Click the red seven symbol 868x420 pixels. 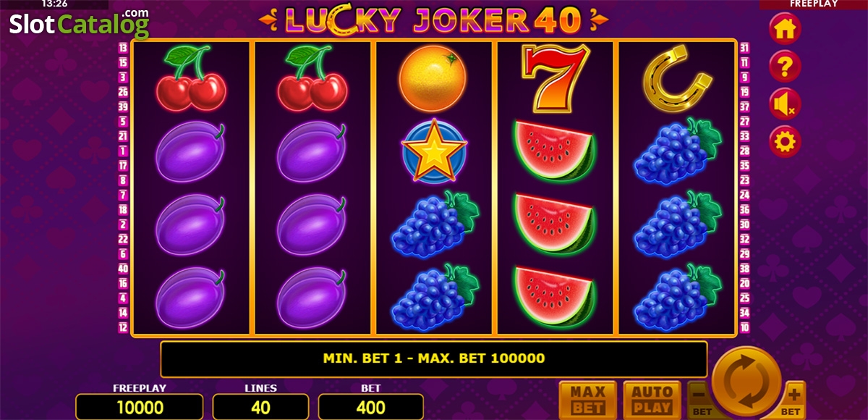click(x=555, y=78)
